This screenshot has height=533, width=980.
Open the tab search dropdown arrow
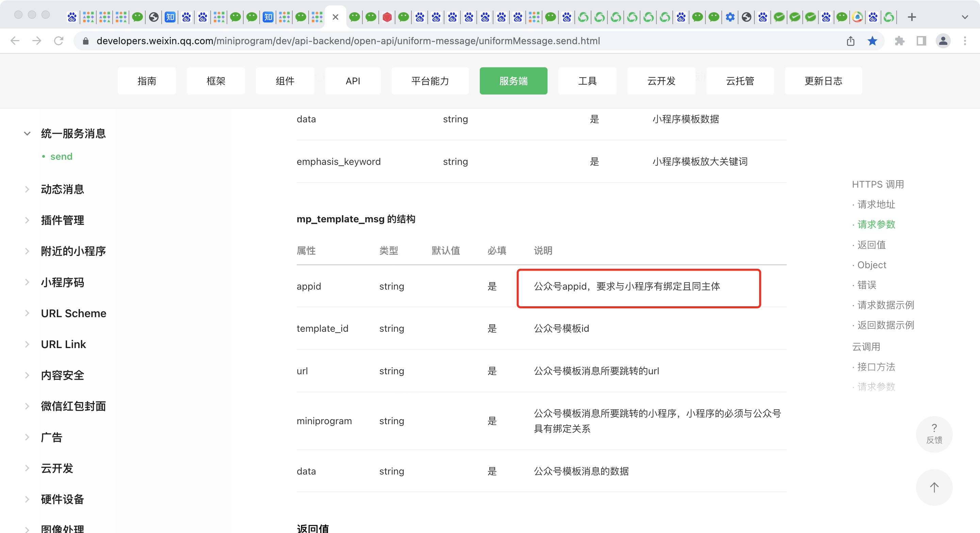coord(965,17)
